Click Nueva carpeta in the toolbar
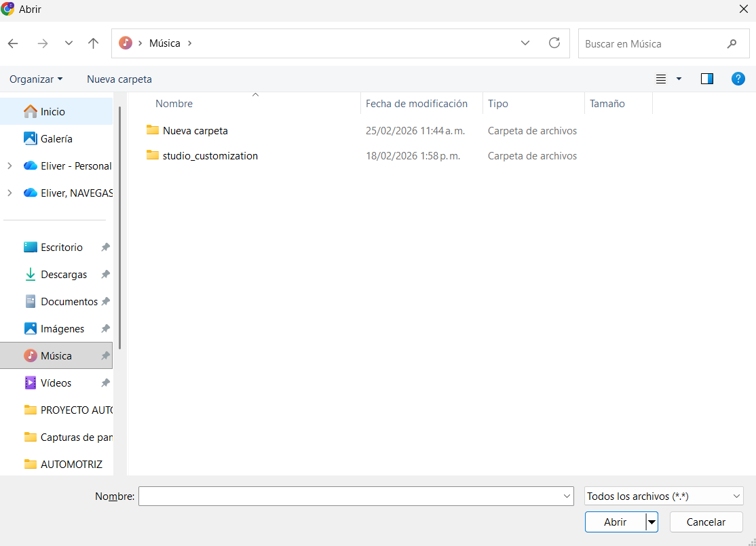This screenshot has height=546, width=756. [119, 79]
